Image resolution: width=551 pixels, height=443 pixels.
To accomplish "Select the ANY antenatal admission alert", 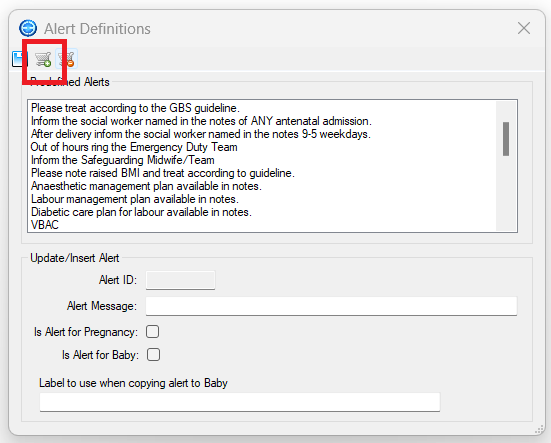I will tap(201, 121).
